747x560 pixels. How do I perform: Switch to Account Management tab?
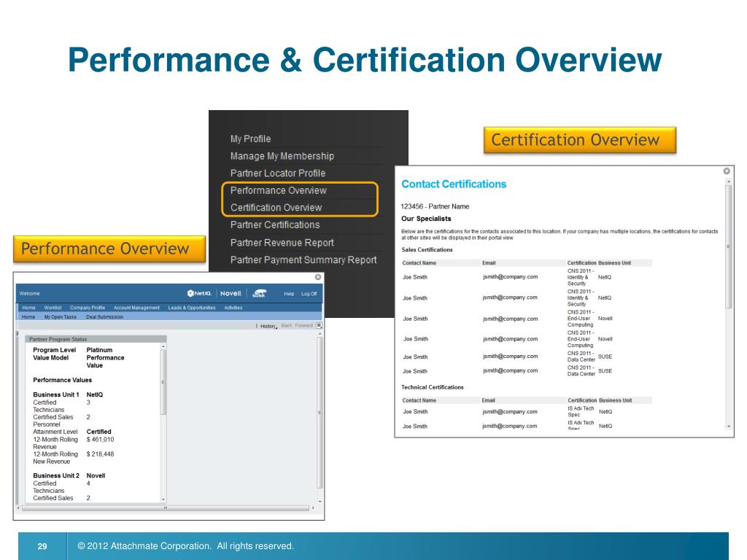point(136,308)
